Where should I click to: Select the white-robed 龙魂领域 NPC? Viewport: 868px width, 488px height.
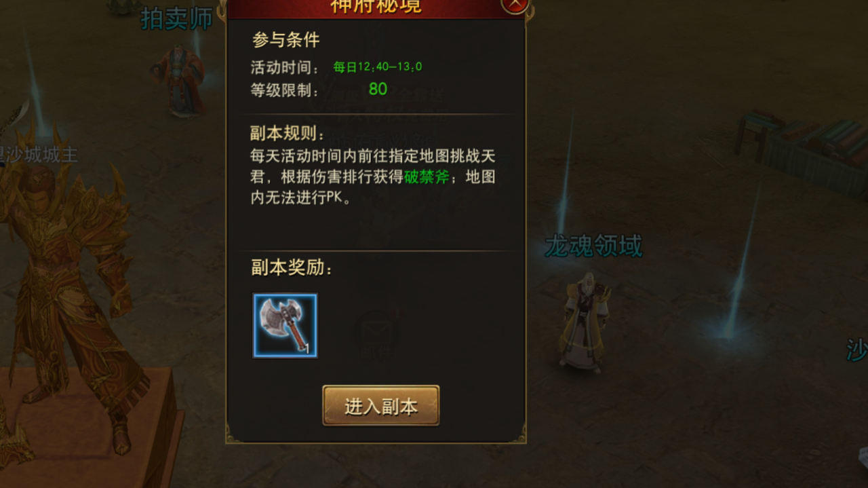click(583, 322)
